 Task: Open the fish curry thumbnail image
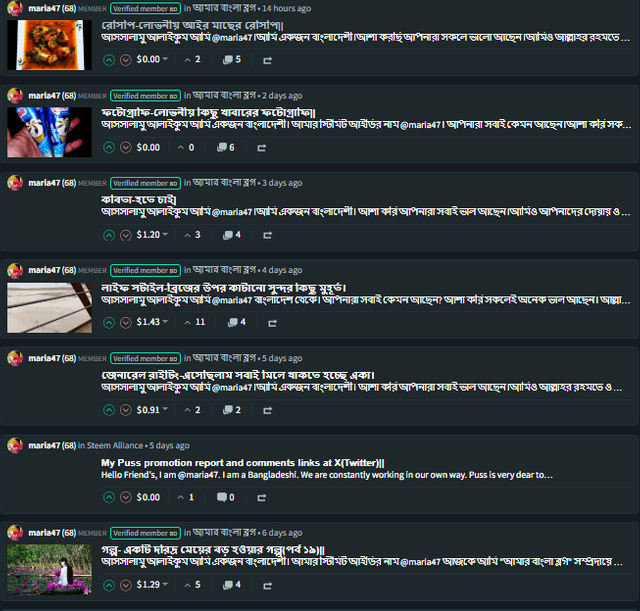point(49,45)
